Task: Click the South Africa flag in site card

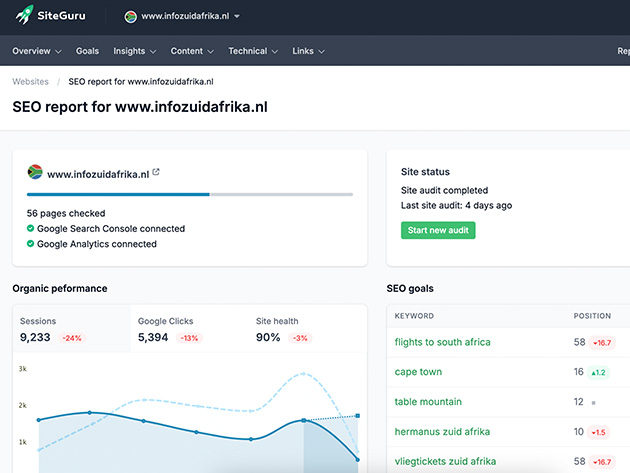Action: pyautogui.click(x=34, y=172)
